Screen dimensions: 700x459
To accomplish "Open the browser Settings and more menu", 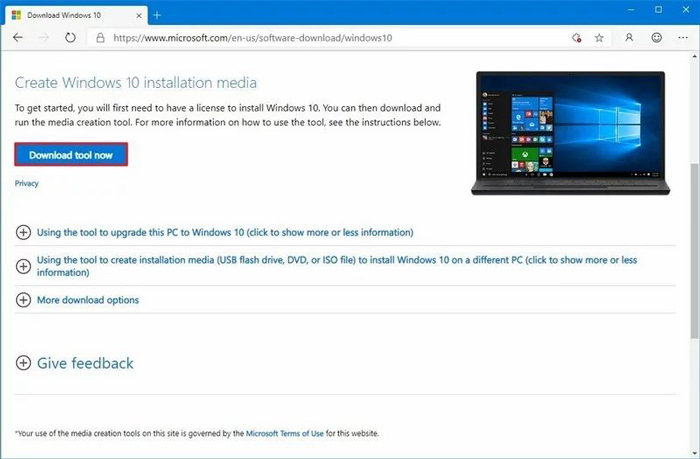I will 683,37.
